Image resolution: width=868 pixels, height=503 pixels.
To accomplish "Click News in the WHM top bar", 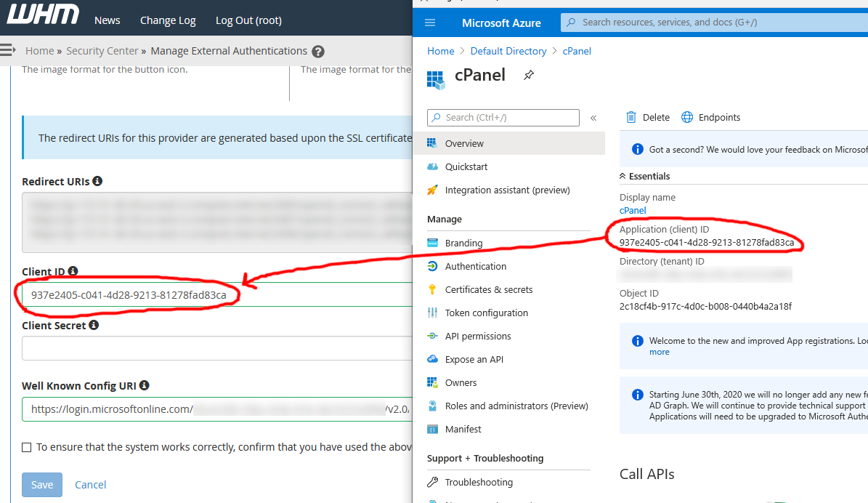I will (107, 20).
